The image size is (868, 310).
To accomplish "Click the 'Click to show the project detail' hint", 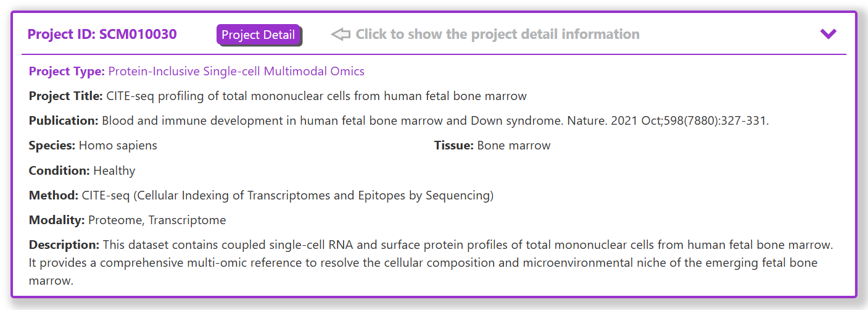I will click(x=497, y=34).
